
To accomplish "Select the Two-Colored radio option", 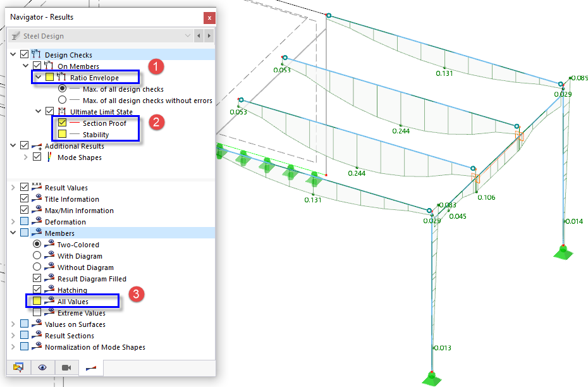I will coord(37,243).
